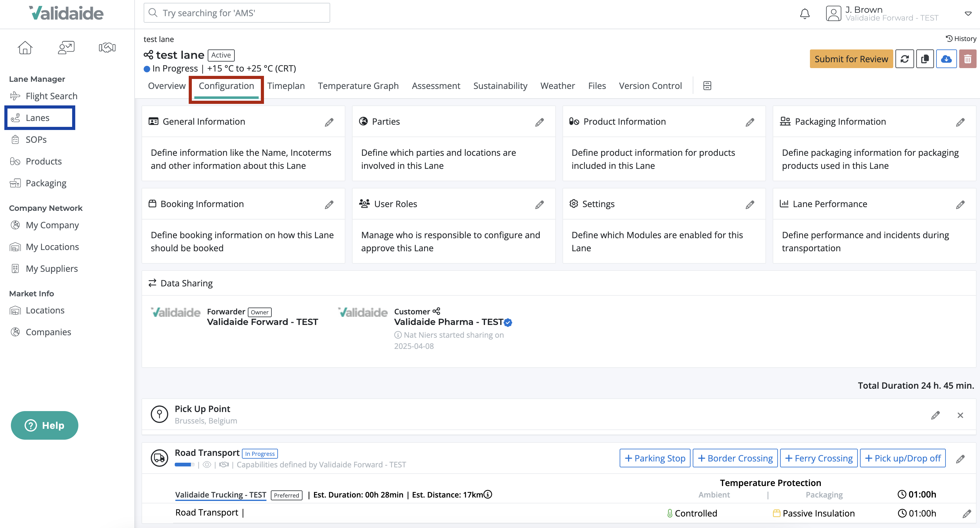Edit the Pick Up Point pencil icon
The image size is (980, 528).
click(x=936, y=415)
